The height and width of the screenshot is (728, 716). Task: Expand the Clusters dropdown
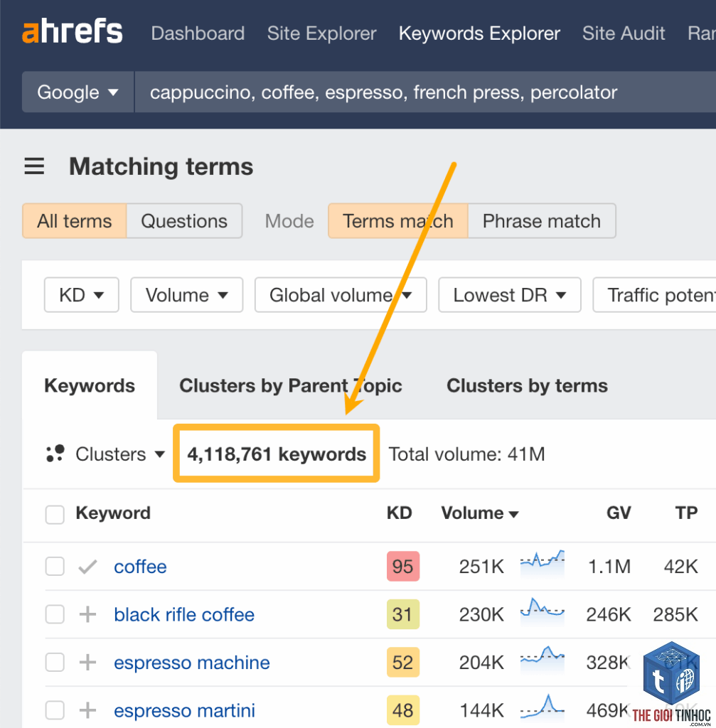click(x=119, y=454)
